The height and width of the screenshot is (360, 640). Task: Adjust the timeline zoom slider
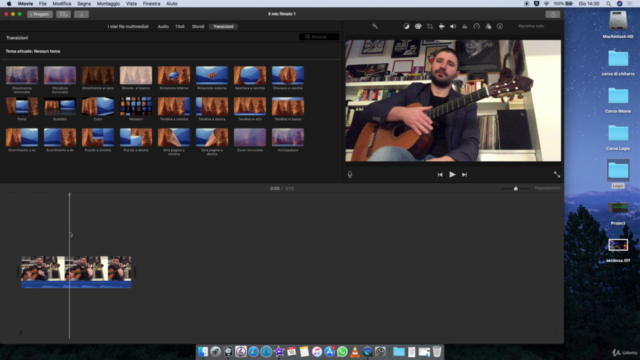tap(516, 188)
